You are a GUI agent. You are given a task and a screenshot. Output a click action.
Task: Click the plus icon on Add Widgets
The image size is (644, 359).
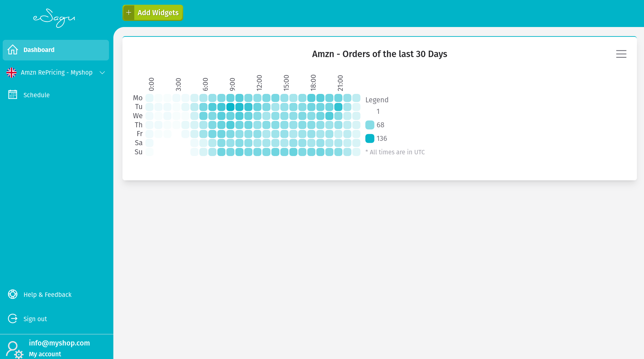point(129,12)
